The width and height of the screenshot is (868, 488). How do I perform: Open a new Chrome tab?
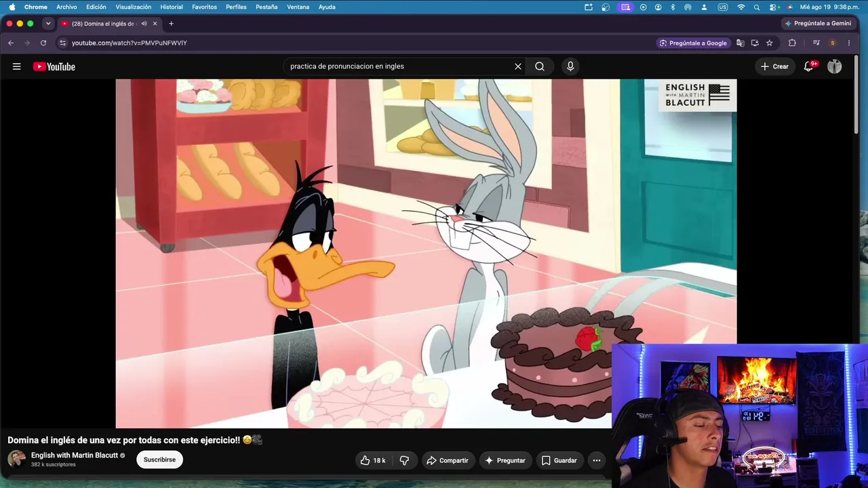pyautogui.click(x=171, y=24)
